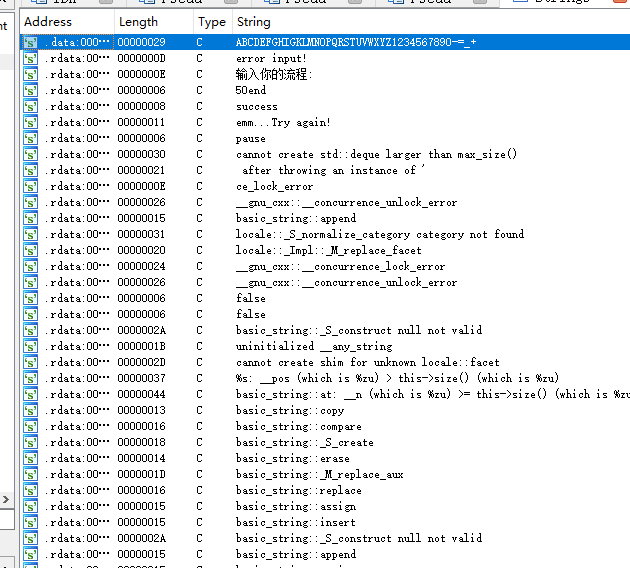Viewport: 630px width, 568px height.
Task: Select the '__gnu_cxx::__concurrence_lock_error' string text
Action: click(340, 266)
